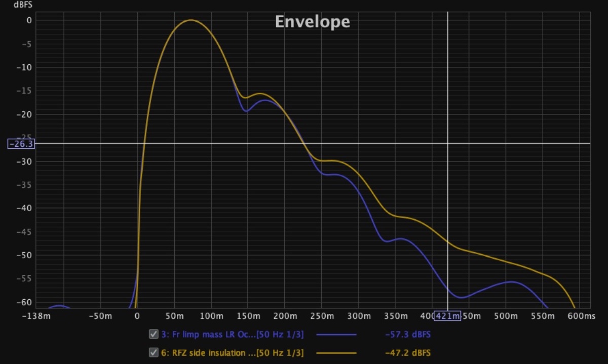The height and width of the screenshot is (364, 608).
Task: Click the -57.3 dBFS readout value
Action: pos(408,335)
